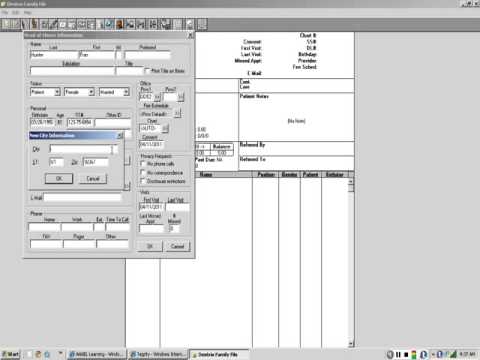480x360 pixels.
Task: Click the Position column header
Action: click(266, 174)
